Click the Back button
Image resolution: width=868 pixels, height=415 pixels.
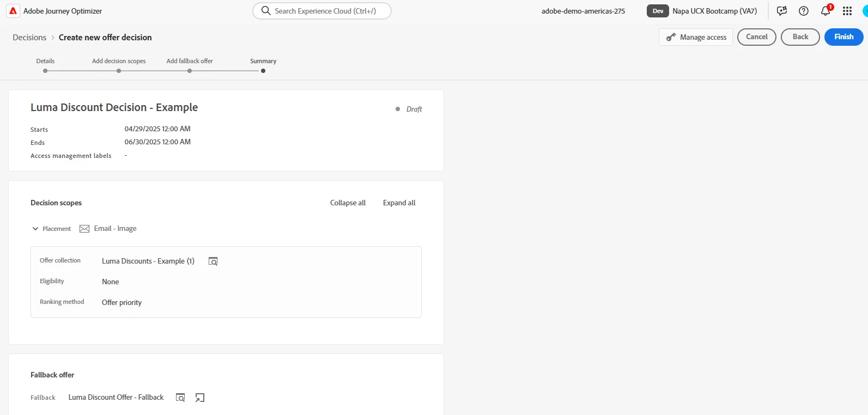click(x=800, y=37)
